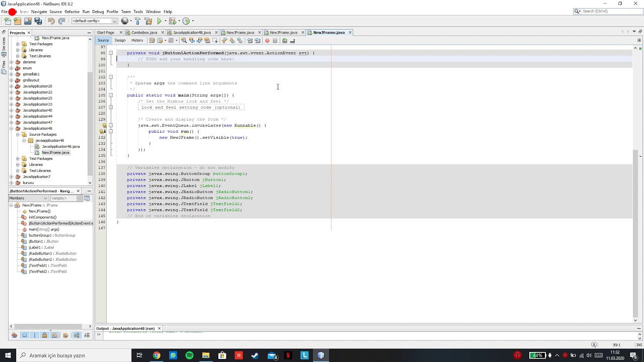Click the Navigator horizontal scrollbar
The width and height of the screenshot is (644, 362).
[x=48, y=326]
